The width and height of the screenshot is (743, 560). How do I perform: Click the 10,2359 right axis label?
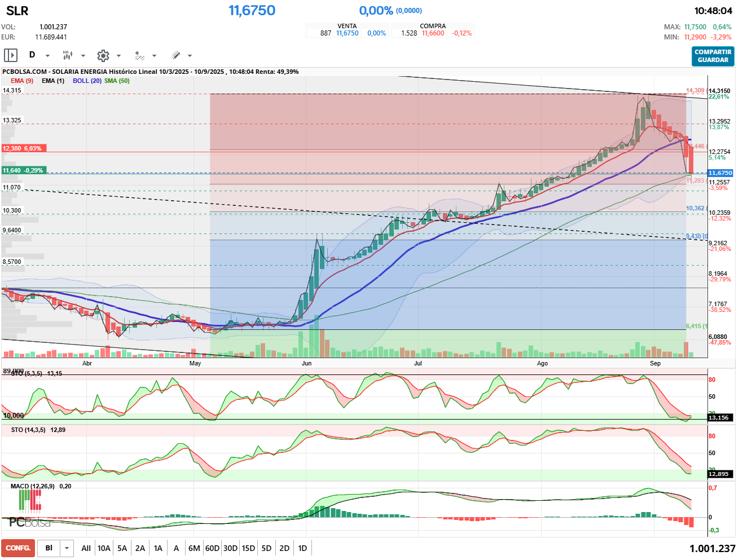pyautogui.click(x=719, y=213)
